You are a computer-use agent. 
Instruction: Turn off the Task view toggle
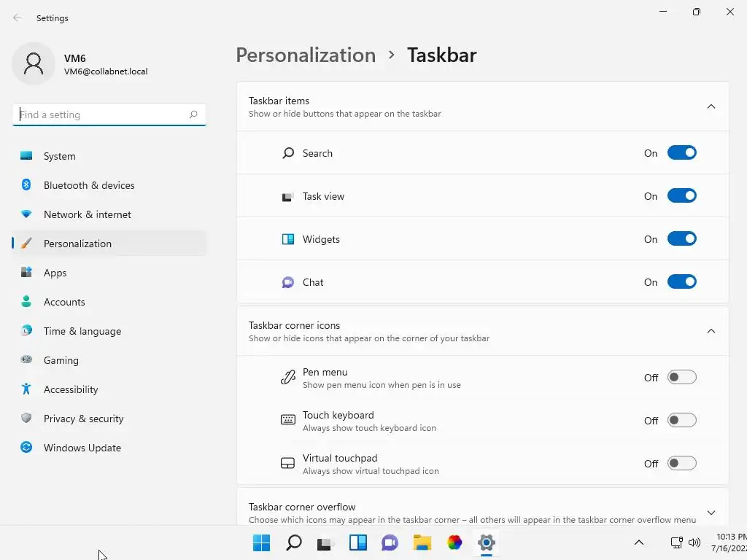(x=682, y=195)
